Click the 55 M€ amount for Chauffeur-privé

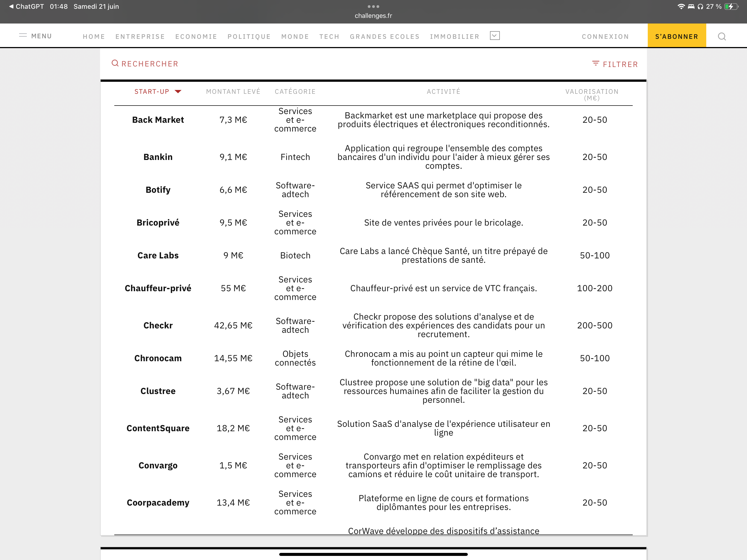tap(233, 288)
